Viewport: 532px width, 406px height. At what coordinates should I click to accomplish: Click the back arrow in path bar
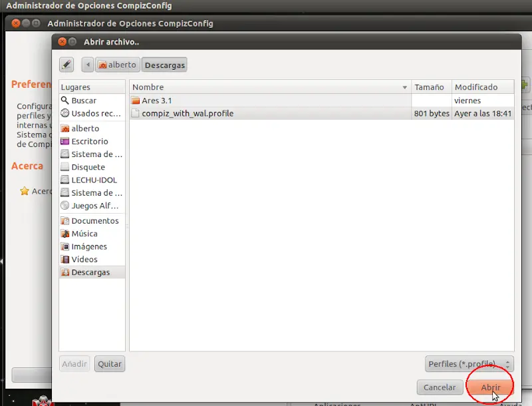click(x=88, y=65)
